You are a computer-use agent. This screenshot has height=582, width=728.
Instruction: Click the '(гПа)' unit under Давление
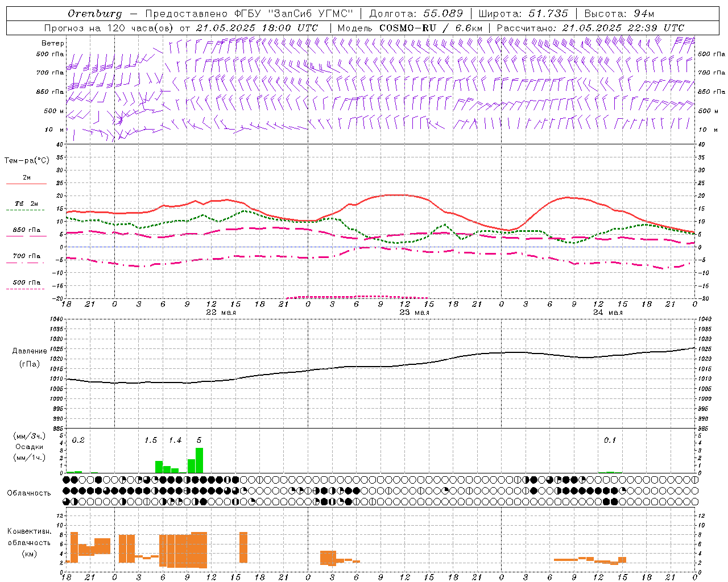tap(30, 364)
